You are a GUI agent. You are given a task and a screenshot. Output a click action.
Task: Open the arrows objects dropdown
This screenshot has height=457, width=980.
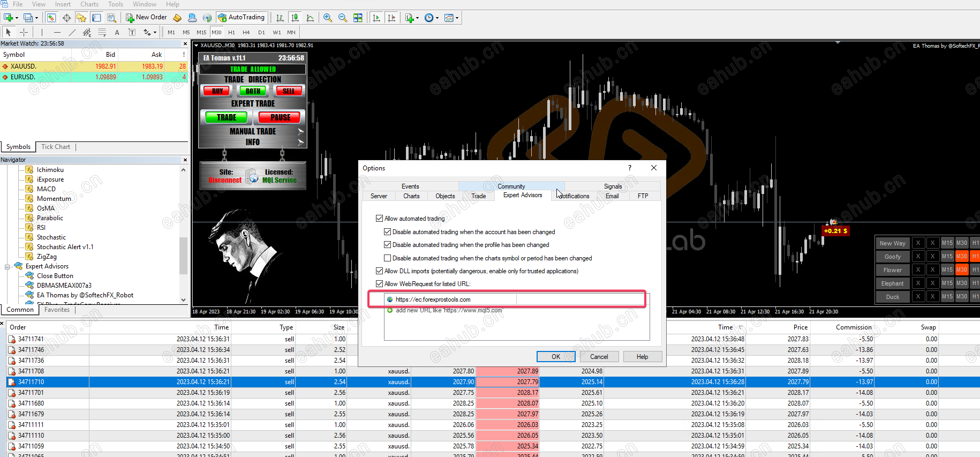pos(155,33)
